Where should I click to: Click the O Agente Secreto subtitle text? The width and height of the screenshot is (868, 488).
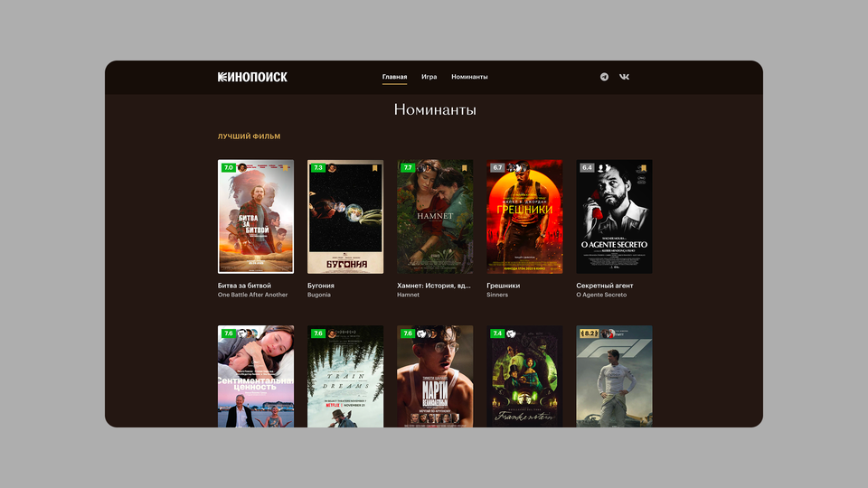[x=601, y=295]
